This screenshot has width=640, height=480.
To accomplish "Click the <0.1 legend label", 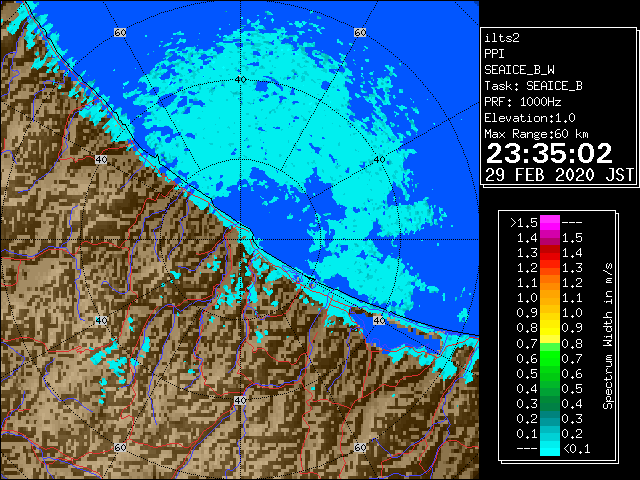I will click(x=576, y=449).
